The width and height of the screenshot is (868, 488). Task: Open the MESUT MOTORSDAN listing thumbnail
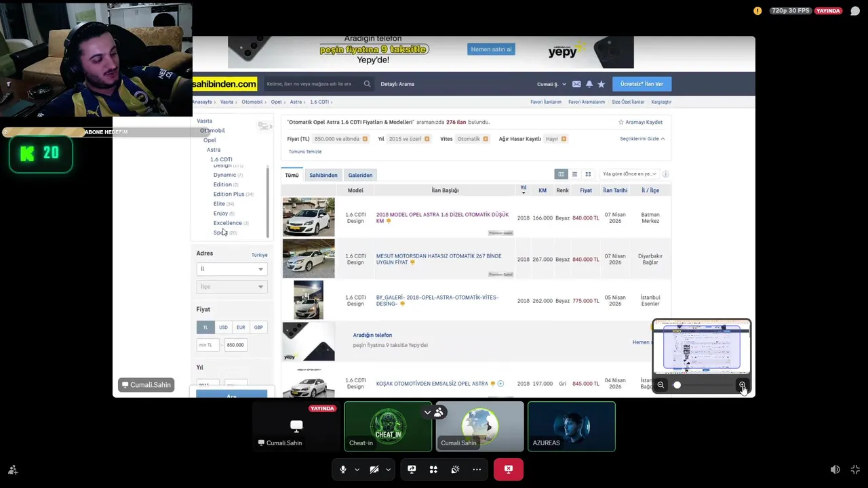pyautogui.click(x=309, y=259)
